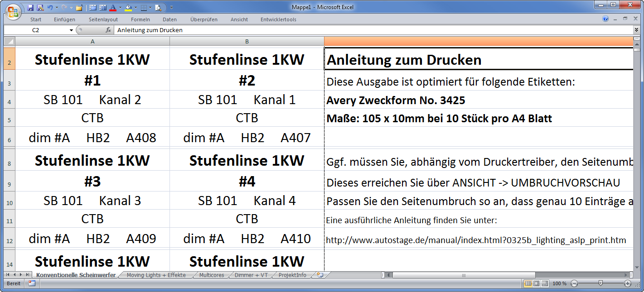Open Customize Quick Access Toolbar dropdown
This screenshot has width=644, height=292.
pos(172,8)
